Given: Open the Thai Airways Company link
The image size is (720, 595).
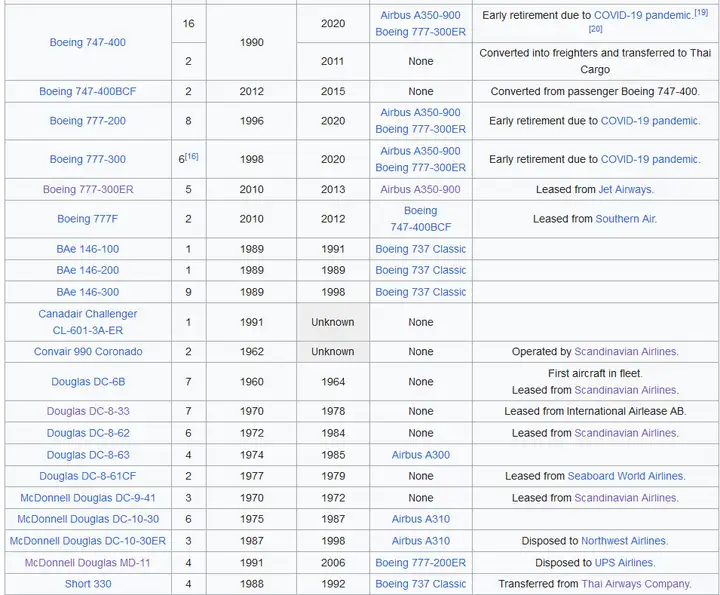Looking at the screenshot, I should [x=636, y=584].
